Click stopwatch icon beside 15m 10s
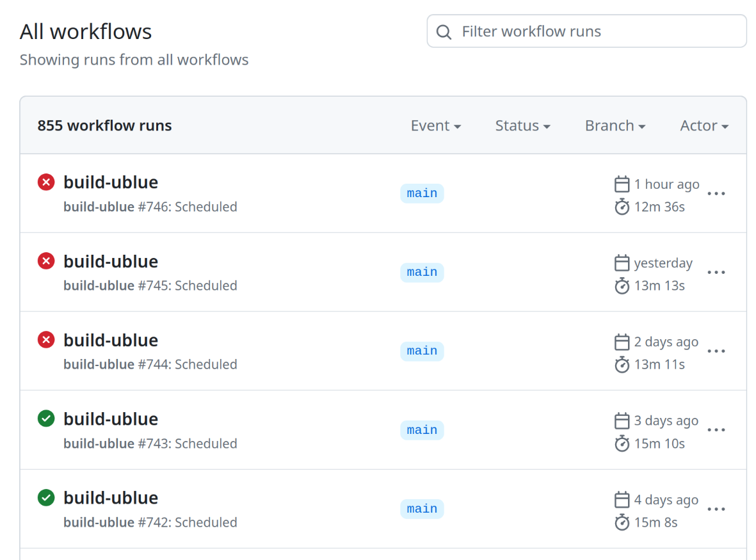This screenshot has width=756, height=560. click(x=622, y=444)
